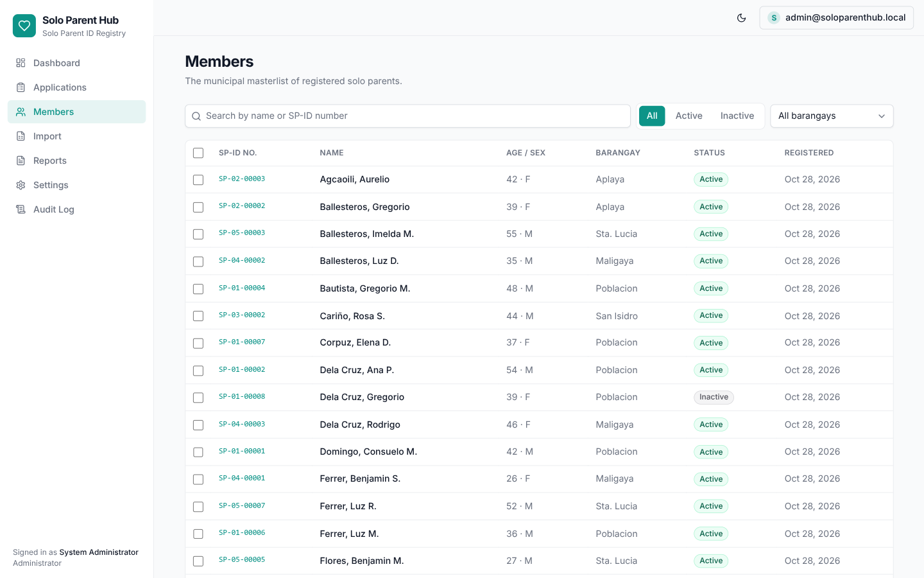
Task: Click the SP-ID NO. column header
Action: pyautogui.click(x=237, y=153)
